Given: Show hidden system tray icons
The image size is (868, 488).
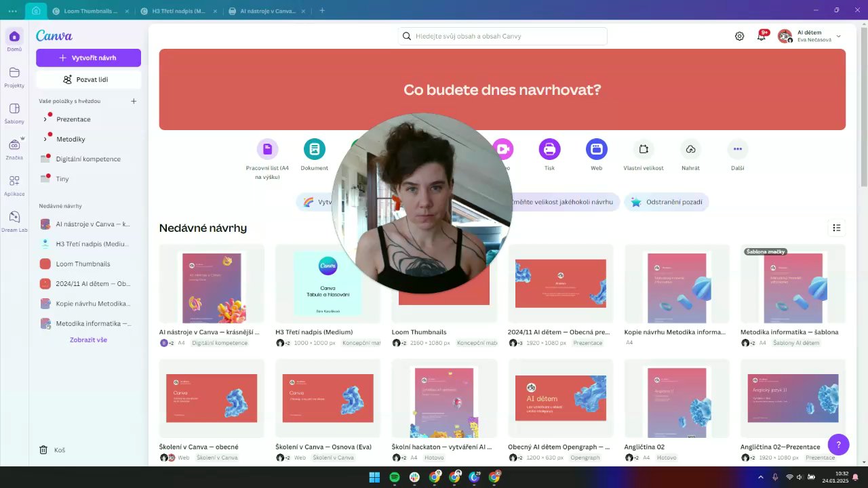Looking at the screenshot, I should coord(762,477).
